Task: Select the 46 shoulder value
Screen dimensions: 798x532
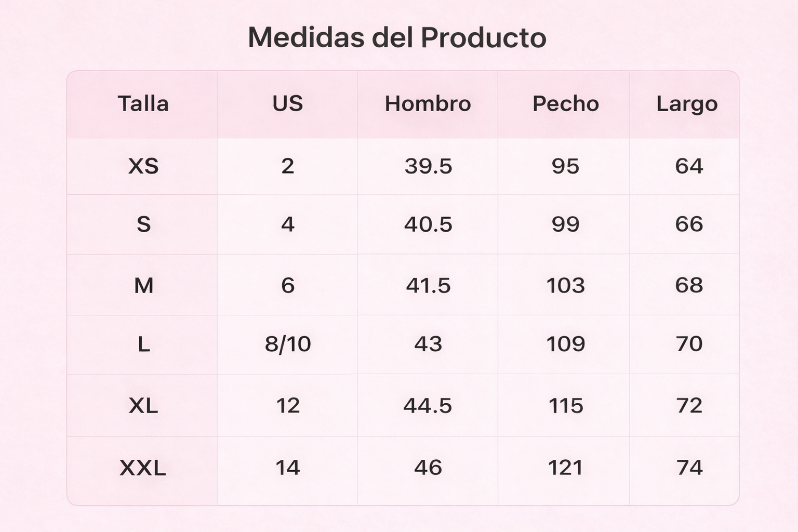Action: tap(428, 468)
